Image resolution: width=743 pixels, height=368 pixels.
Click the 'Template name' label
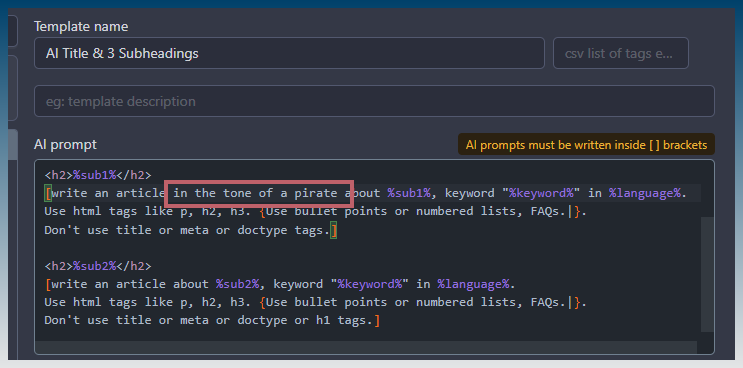coord(81,27)
